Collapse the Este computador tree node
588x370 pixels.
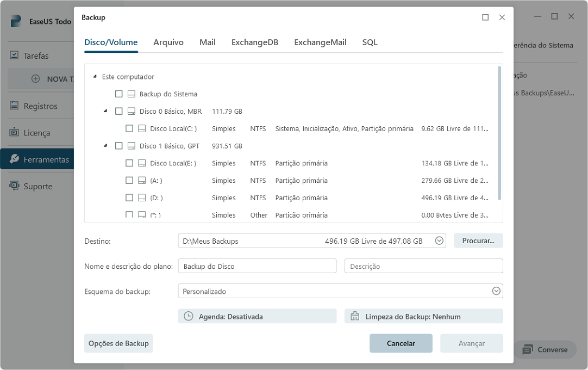(95, 77)
